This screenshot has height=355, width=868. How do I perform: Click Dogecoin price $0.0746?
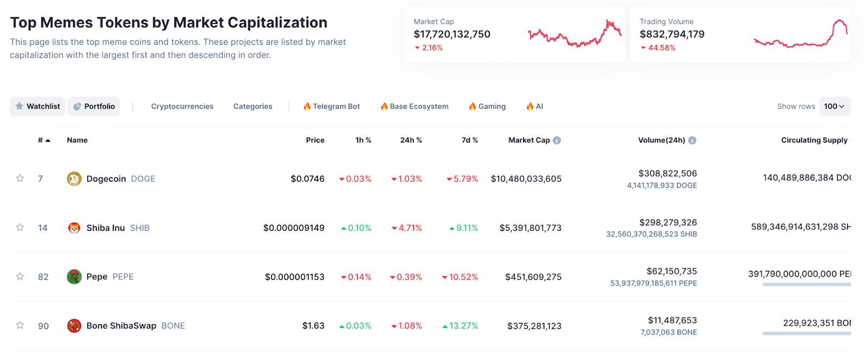308,179
